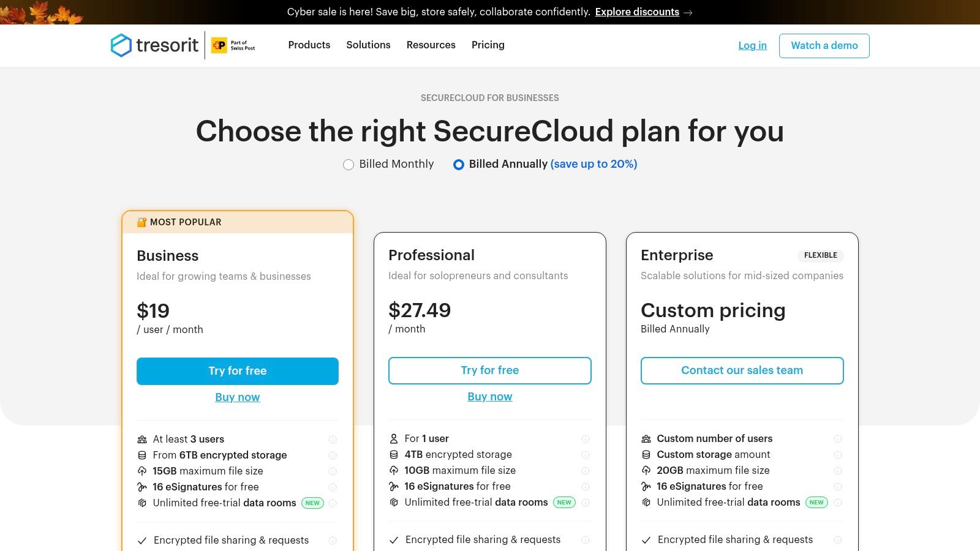Screen dimensions: 980x551
Task: Click the Swiss Post logo badge
Action: [x=233, y=45]
